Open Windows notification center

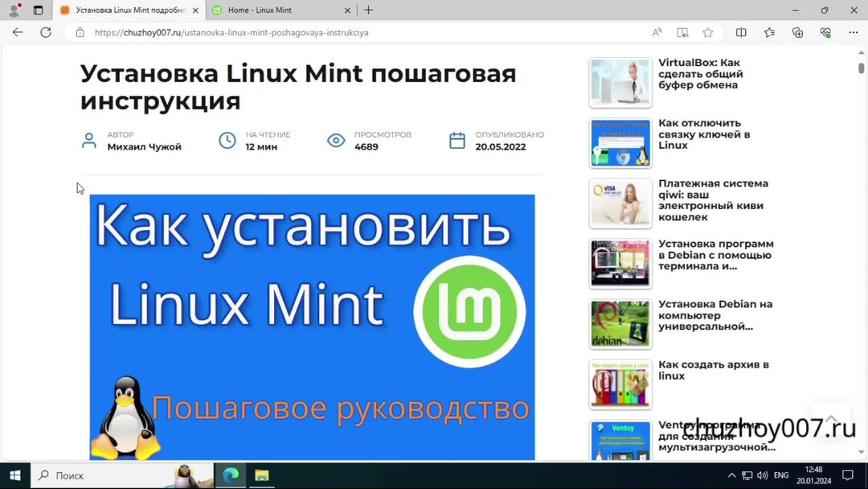(848, 475)
